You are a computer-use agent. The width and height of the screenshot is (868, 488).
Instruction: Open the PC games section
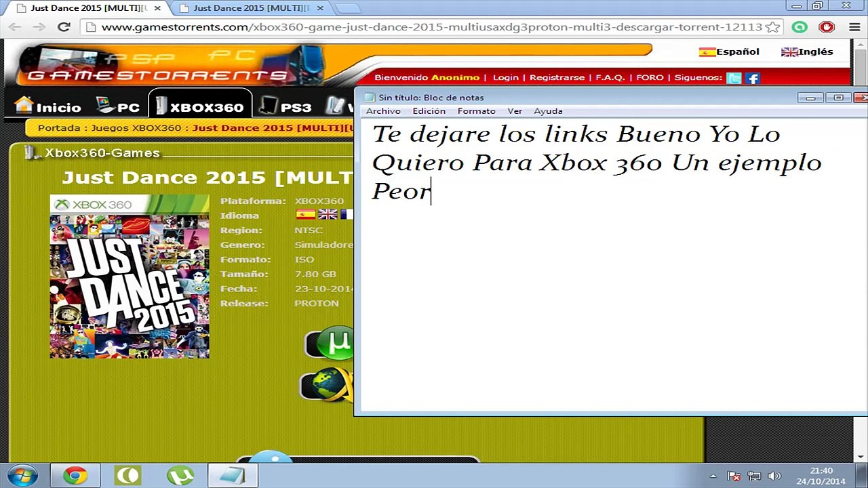118,106
